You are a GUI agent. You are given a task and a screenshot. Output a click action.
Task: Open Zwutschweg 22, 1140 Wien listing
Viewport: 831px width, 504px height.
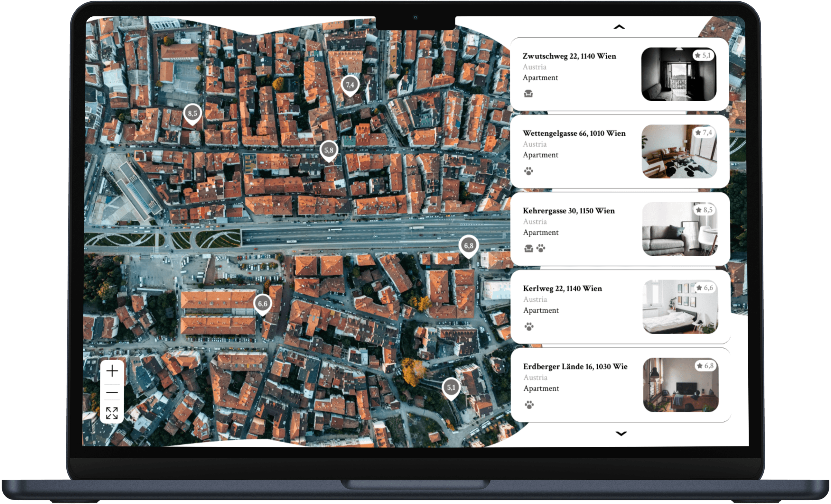coord(569,56)
